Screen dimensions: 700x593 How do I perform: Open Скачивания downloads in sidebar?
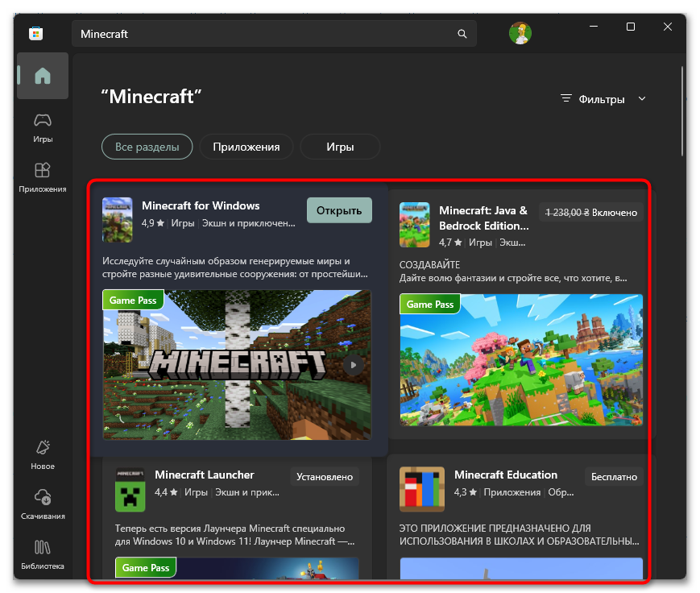point(42,505)
